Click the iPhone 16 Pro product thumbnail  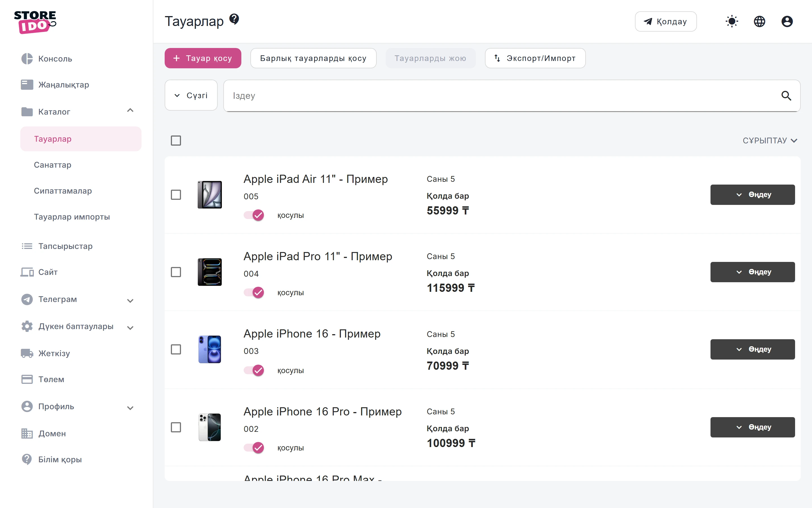click(x=209, y=427)
